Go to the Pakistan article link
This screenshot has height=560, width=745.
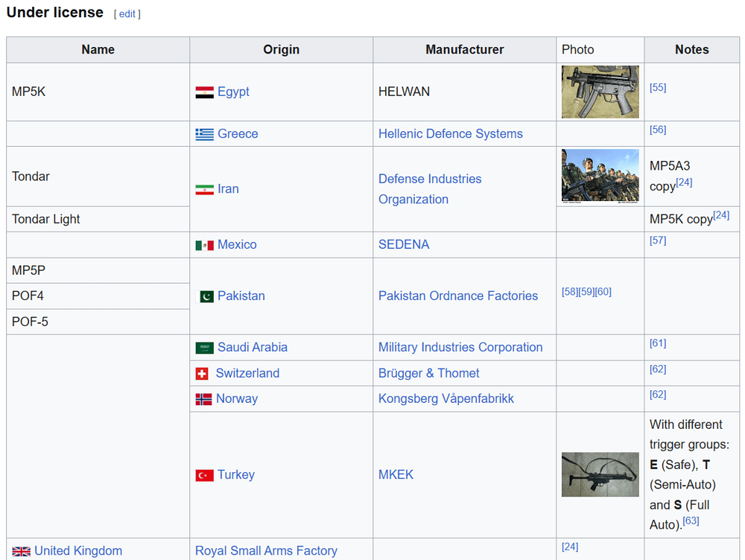[241, 296]
